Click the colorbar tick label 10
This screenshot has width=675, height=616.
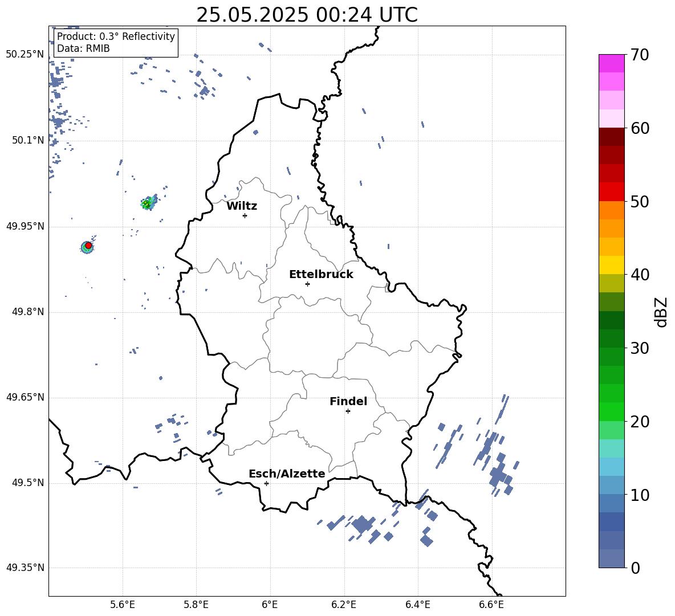640,495
